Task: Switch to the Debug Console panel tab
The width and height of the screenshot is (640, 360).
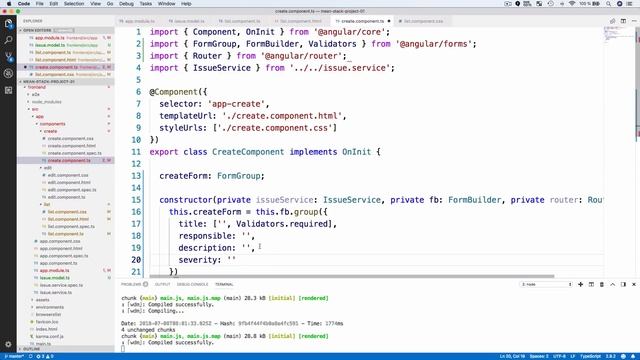Action: pos(192,284)
